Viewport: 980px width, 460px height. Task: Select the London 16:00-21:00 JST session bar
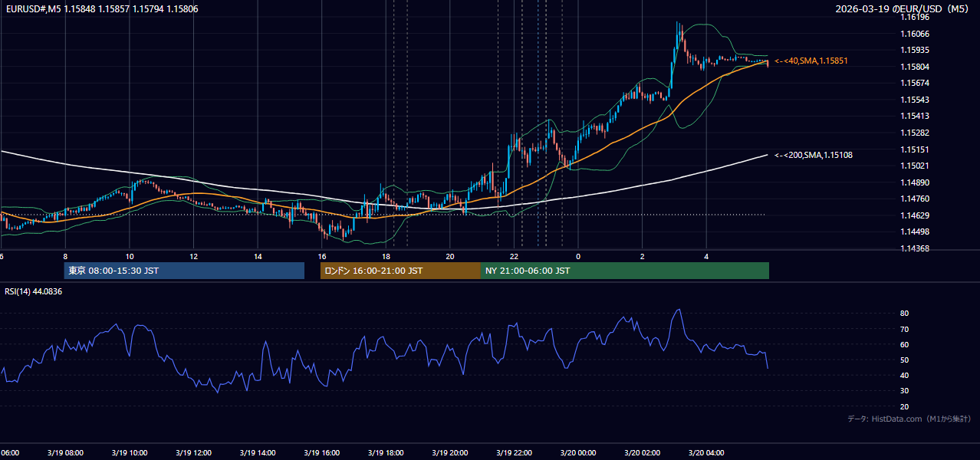click(x=400, y=271)
